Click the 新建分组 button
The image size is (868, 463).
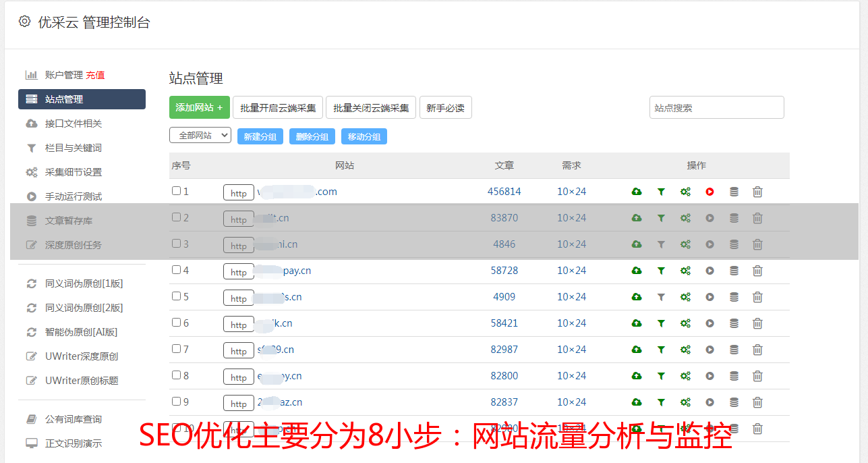[x=260, y=136]
